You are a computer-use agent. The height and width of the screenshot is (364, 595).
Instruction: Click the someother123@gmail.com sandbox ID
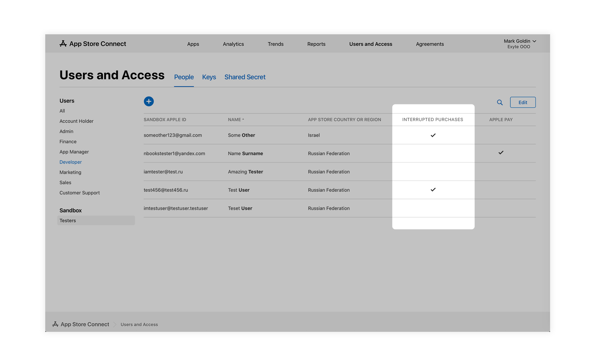point(173,135)
